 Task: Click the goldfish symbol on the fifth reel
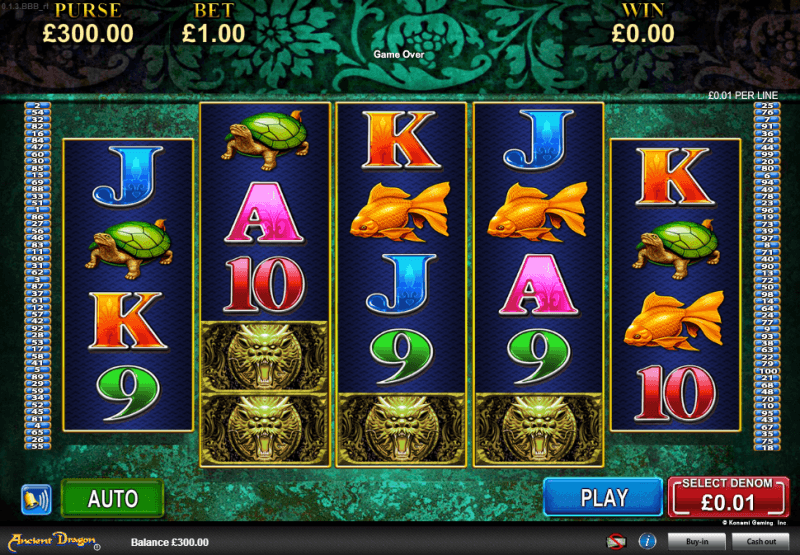click(674, 320)
